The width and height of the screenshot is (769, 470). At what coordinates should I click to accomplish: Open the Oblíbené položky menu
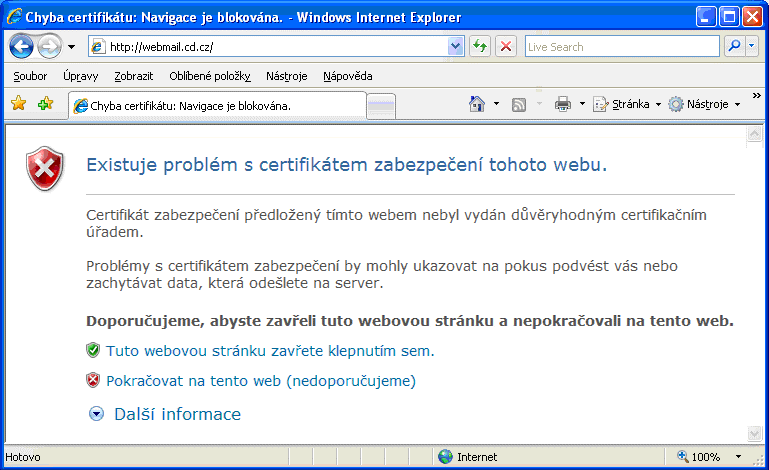point(210,76)
